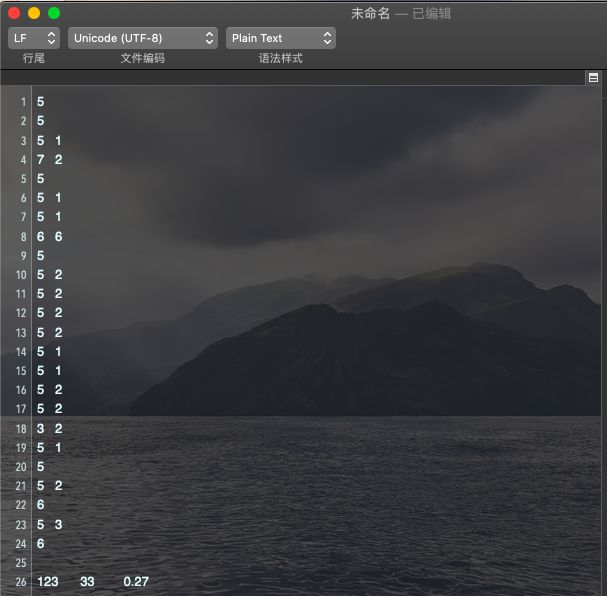
Task: Click the number 33 on line 26
Action: pos(87,582)
